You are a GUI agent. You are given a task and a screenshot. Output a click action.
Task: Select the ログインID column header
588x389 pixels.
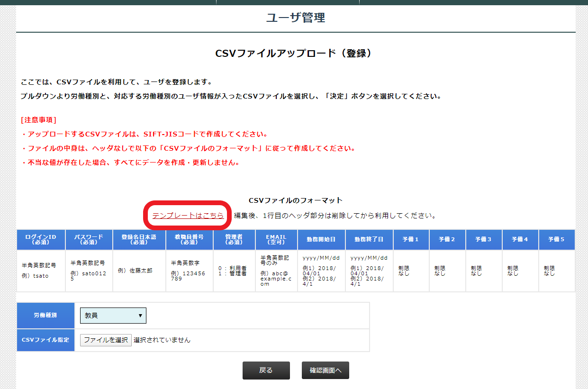click(41, 239)
